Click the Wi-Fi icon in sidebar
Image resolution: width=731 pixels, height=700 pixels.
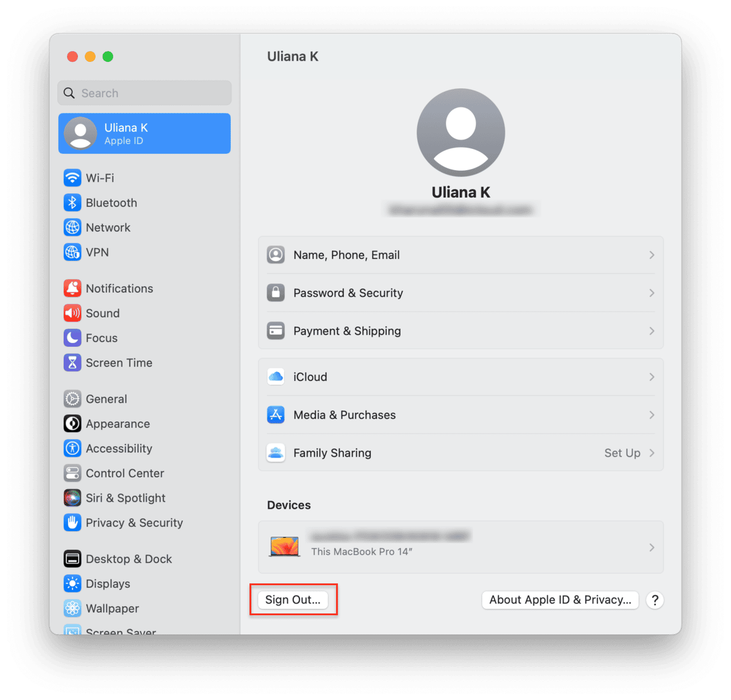click(72, 178)
